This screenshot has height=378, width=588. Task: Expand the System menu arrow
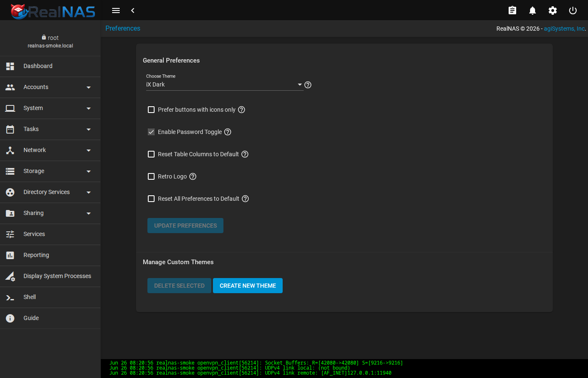(89, 108)
